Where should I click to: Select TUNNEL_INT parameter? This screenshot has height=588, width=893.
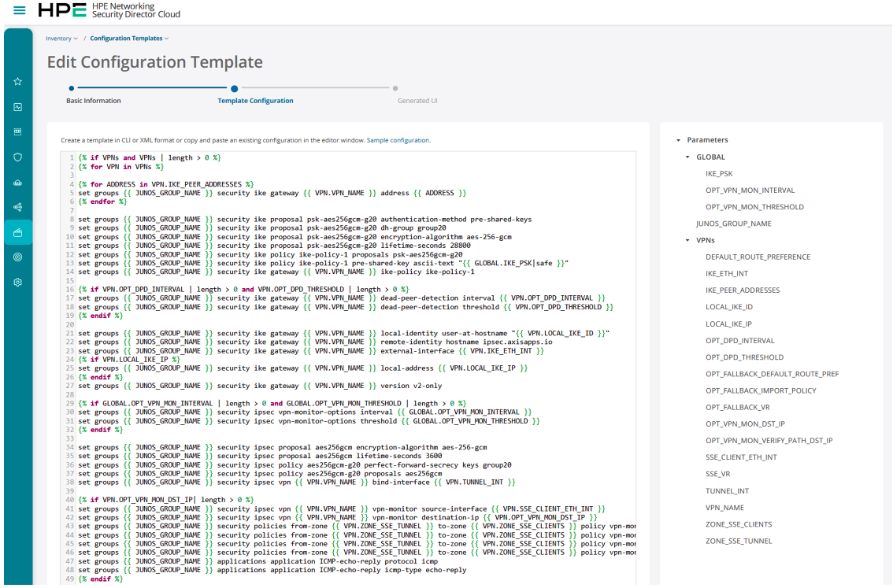[x=728, y=490]
